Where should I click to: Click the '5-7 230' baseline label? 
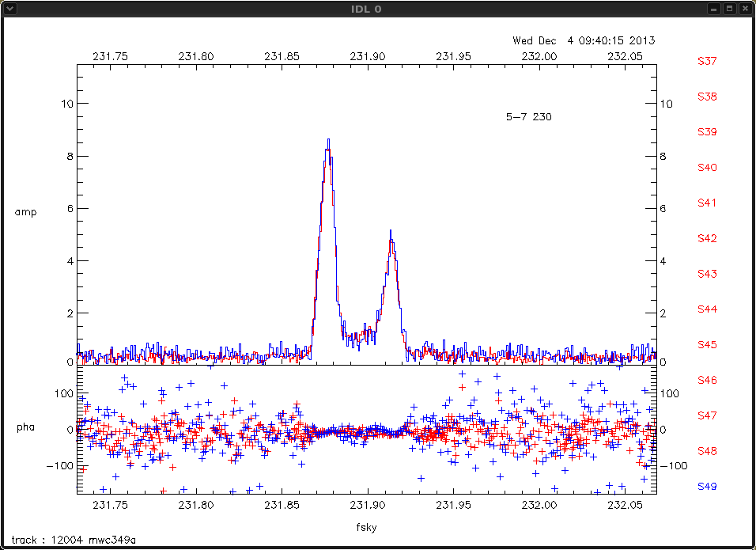click(528, 117)
